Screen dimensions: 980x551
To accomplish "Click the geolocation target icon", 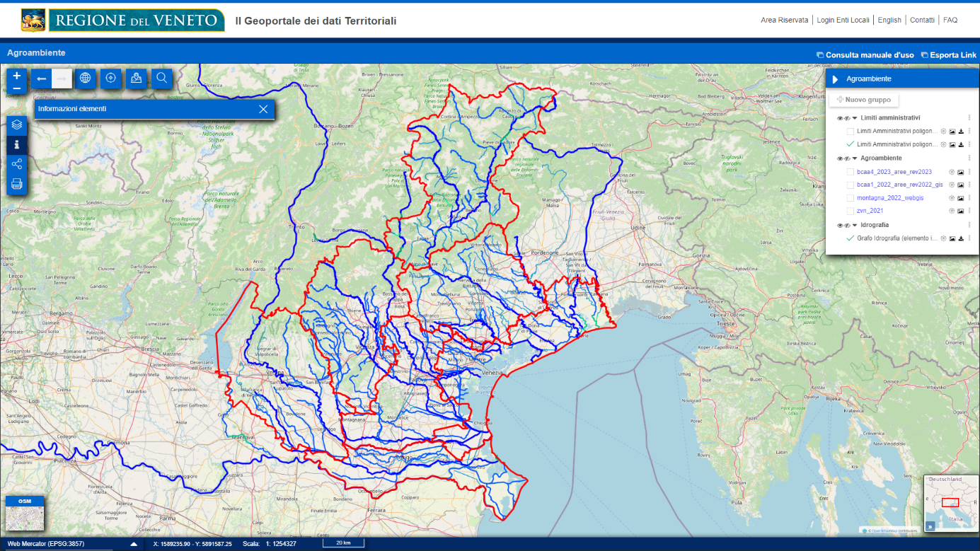I will [110, 79].
